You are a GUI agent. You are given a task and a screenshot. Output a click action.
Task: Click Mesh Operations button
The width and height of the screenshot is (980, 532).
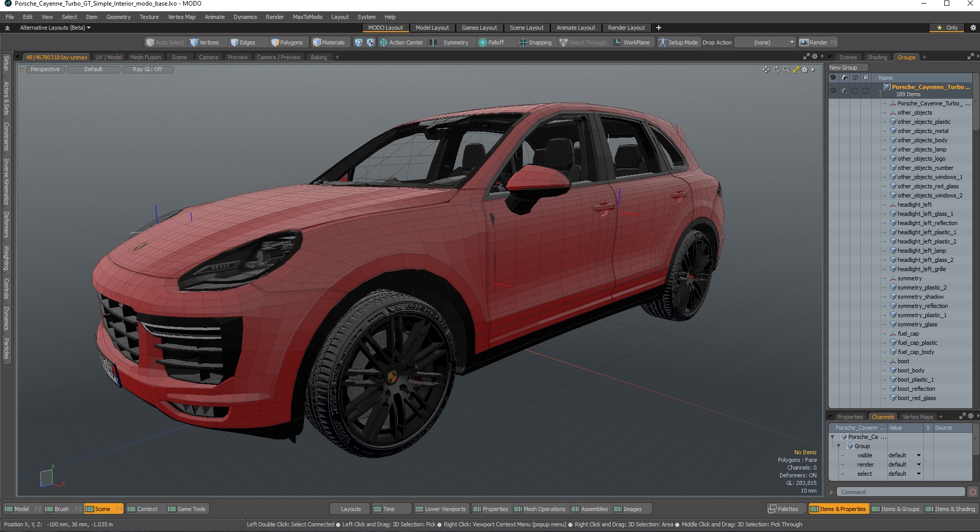540,509
